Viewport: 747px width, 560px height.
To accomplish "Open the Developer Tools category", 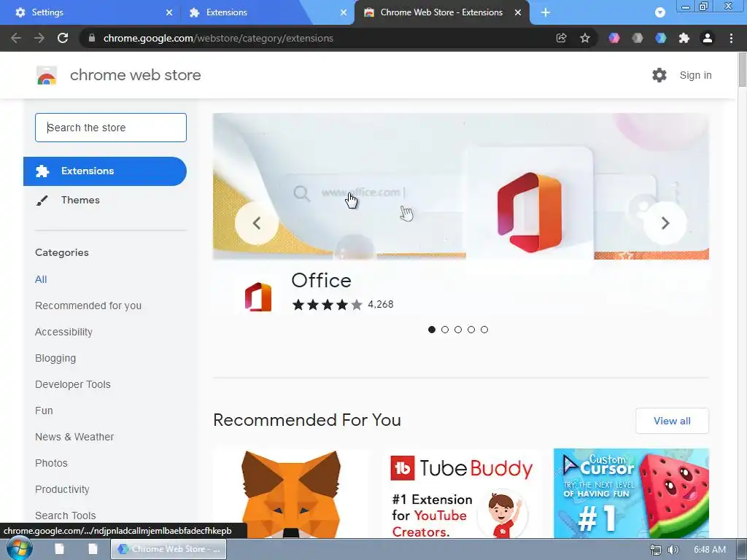I will (73, 384).
